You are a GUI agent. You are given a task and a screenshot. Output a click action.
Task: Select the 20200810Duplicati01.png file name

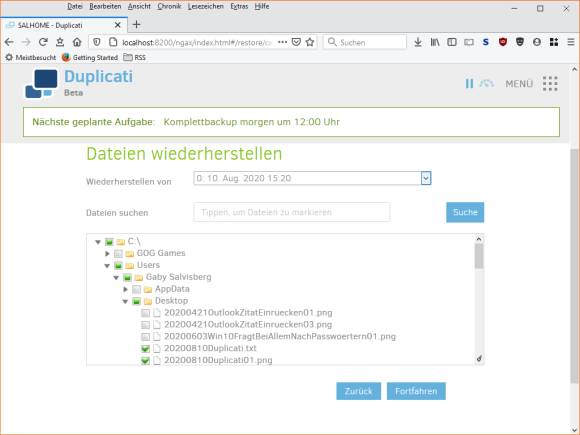218,360
